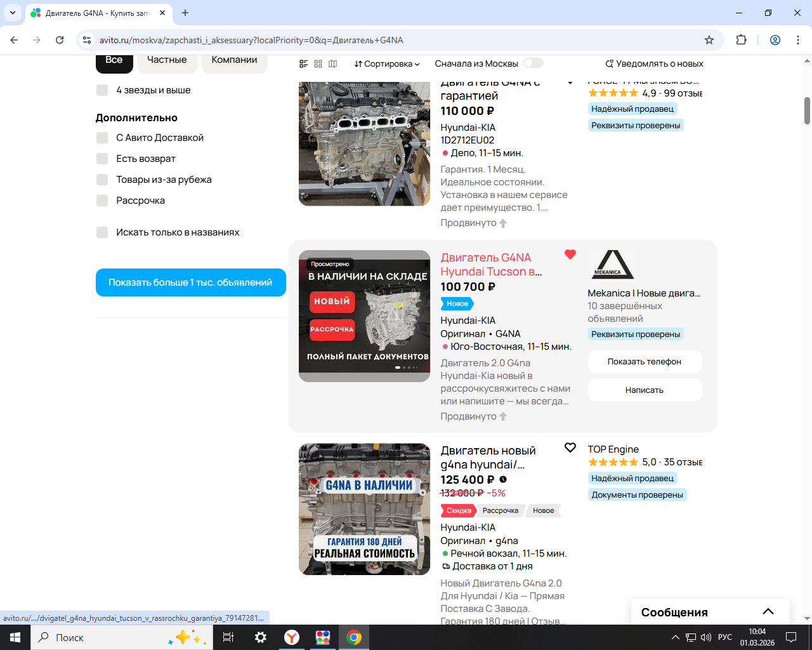Select the Все seller tab
812x650 pixels.
[114, 61]
